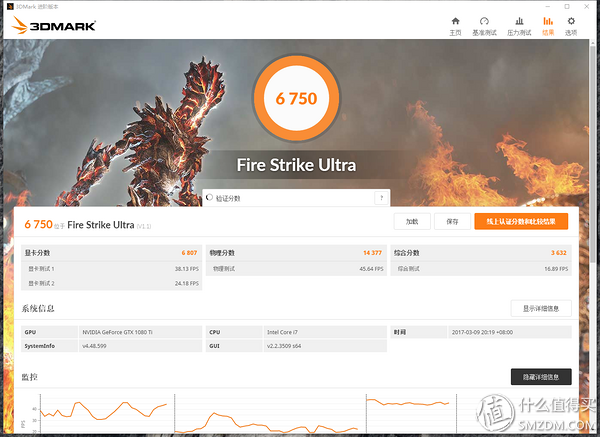Click the 显卡分数 heading

[x=38, y=253]
